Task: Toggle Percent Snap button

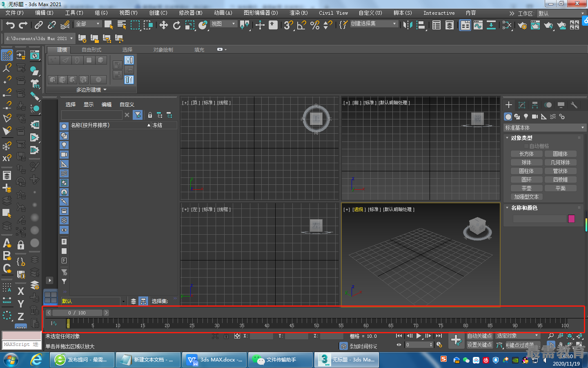Action: (315, 25)
